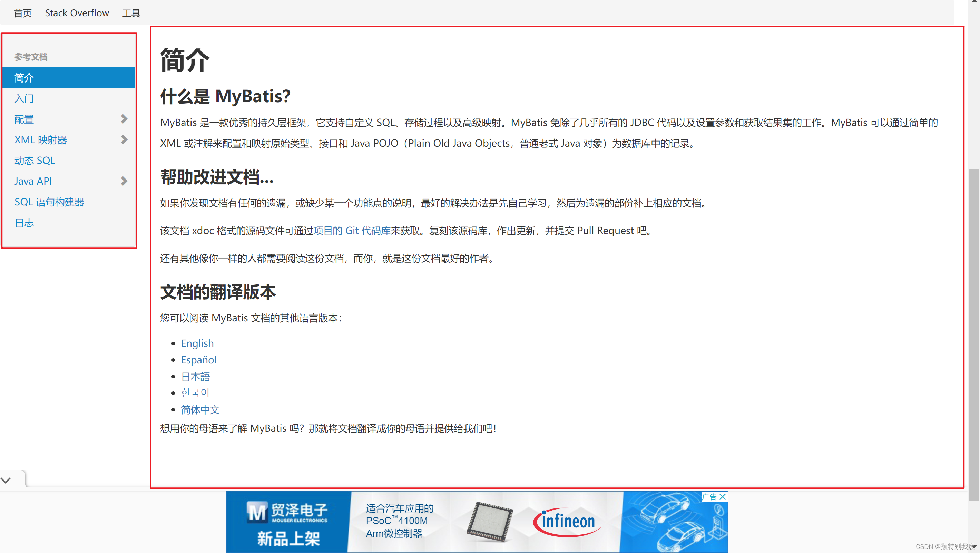Follow the 项目的 Git 代码库 link
This screenshot has width=980, height=553.
pyautogui.click(x=352, y=231)
